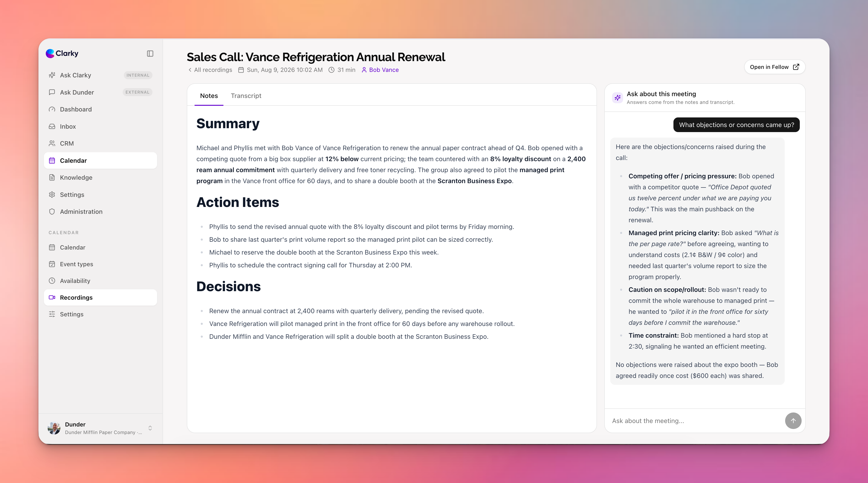
Task: Click the All recordings back link
Action: 210,70
